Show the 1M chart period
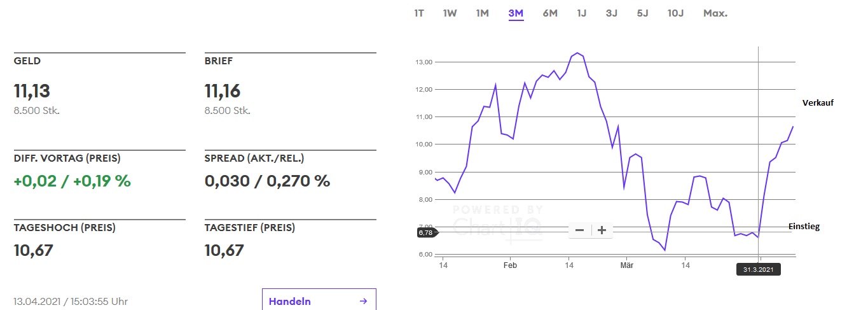The height and width of the screenshot is (310, 868). [x=483, y=13]
